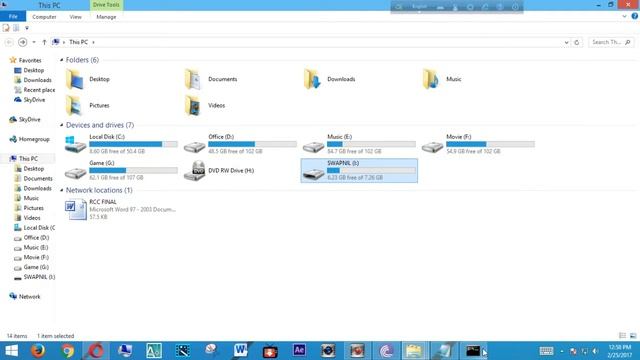The width and height of the screenshot is (640, 360).
Task: Open the Desktop folder icon
Action: 75,79
